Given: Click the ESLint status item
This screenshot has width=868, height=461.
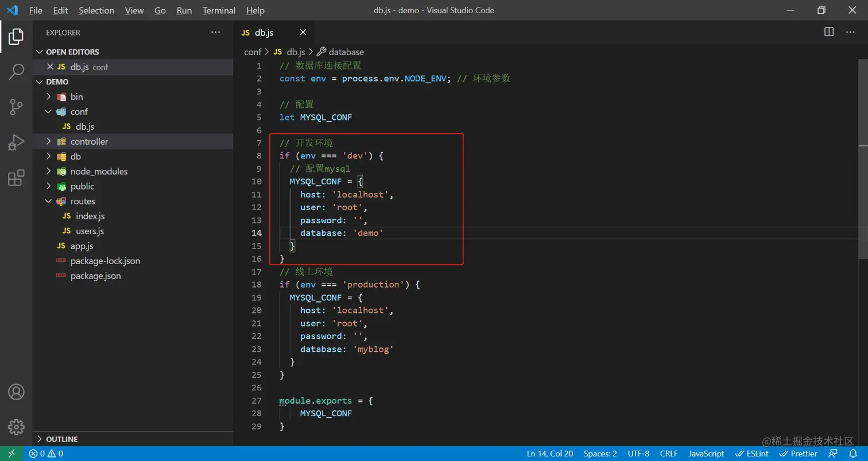Looking at the screenshot, I should [752, 454].
